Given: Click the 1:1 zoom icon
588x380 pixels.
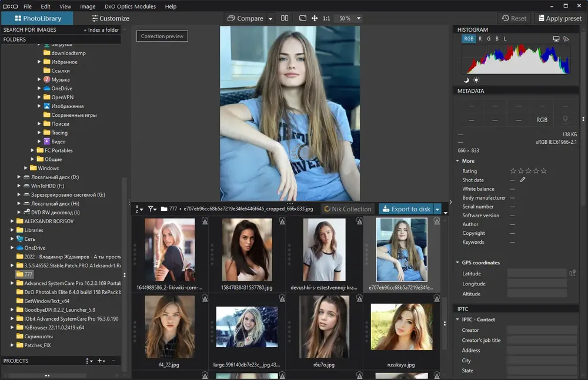Looking at the screenshot, I should (x=326, y=18).
